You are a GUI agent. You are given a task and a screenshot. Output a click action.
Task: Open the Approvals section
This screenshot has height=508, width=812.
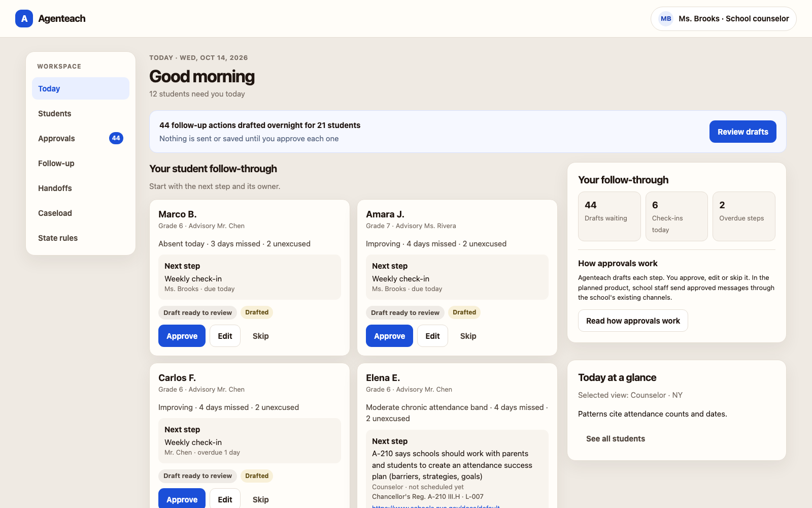[81, 138]
